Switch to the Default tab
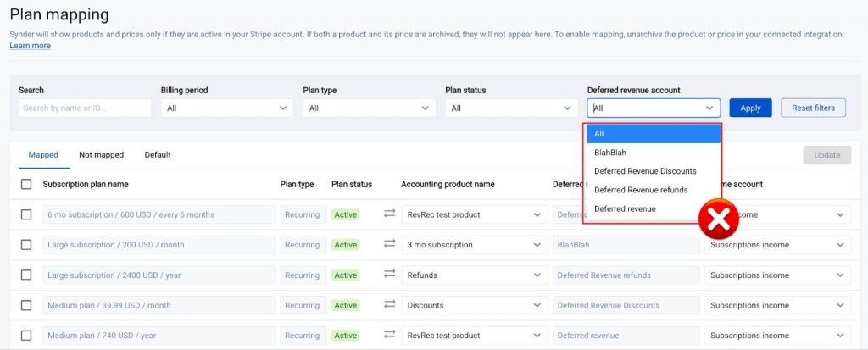This screenshot has height=350, width=868. pyautogui.click(x=158, y=155)
